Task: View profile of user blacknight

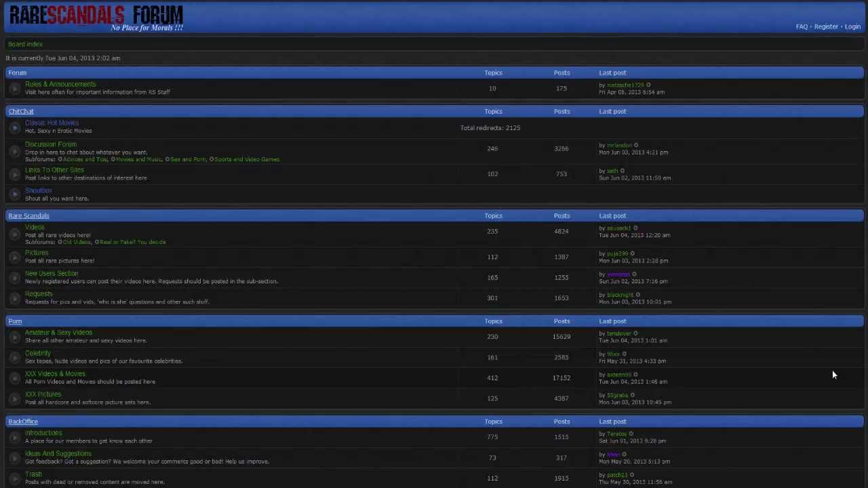Action: pos(620,295)
